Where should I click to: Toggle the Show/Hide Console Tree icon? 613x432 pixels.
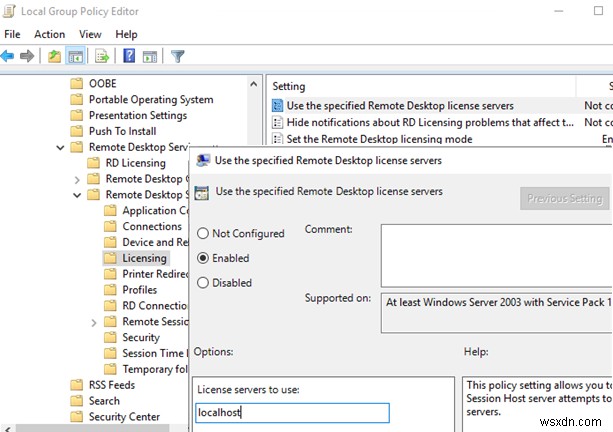pyautogui.click(x=75, y=56)
